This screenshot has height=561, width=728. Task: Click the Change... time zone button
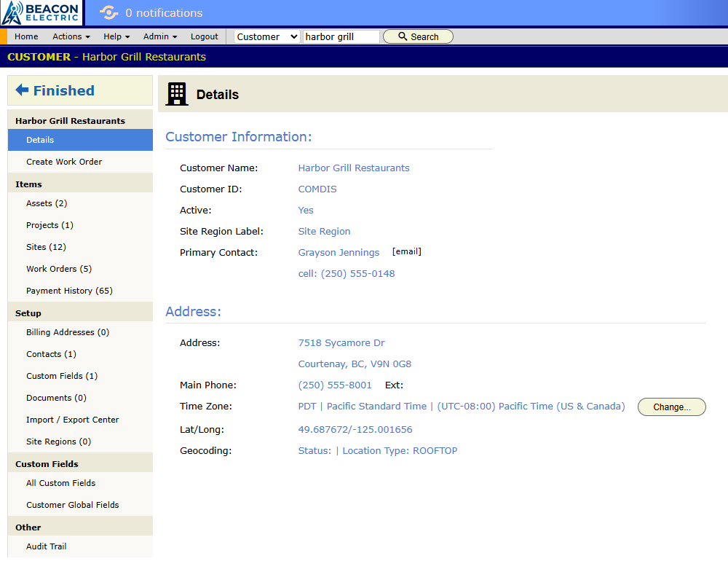coord(671,407)
